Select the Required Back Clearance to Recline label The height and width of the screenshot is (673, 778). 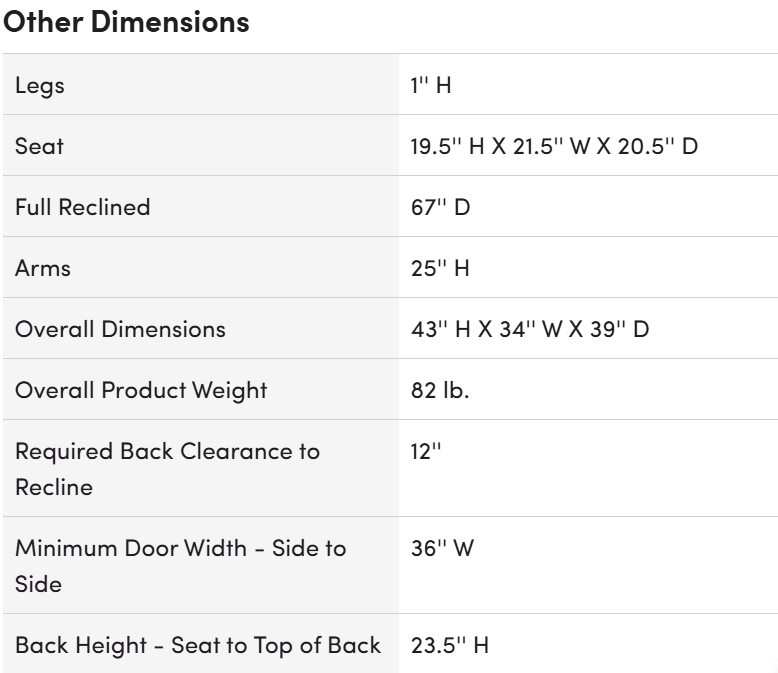(167, 465)
